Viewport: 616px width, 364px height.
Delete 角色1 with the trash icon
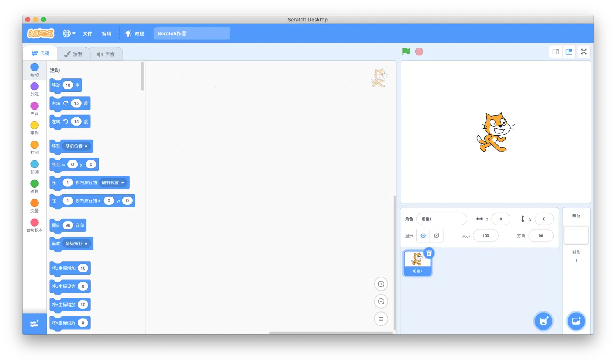coord(429,253)
